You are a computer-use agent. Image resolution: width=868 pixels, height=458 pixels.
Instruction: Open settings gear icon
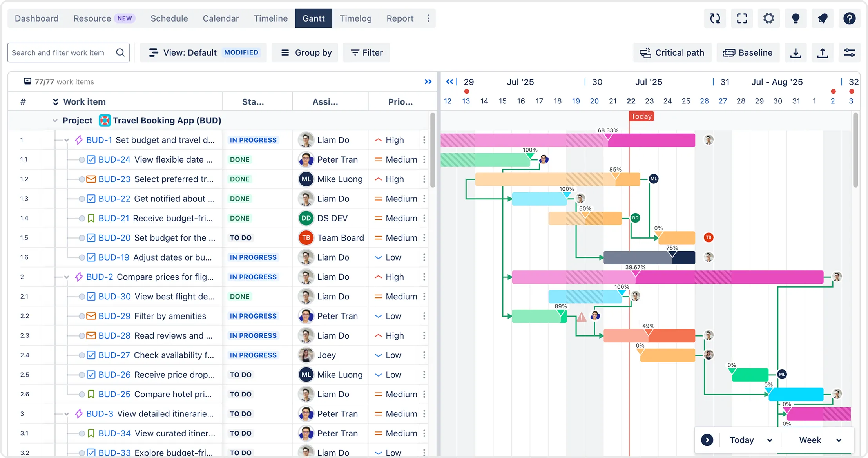(768, 18)
